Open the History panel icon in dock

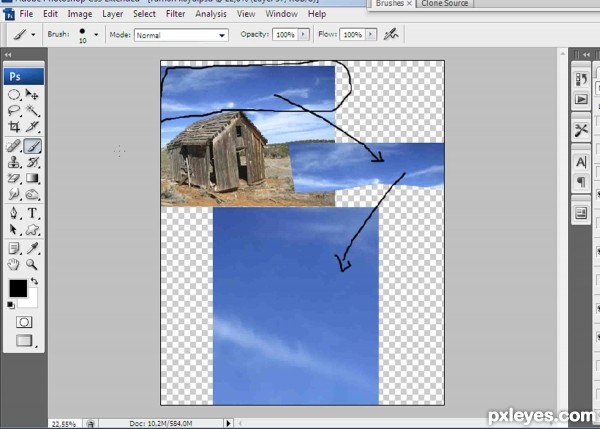coord(581,79)
